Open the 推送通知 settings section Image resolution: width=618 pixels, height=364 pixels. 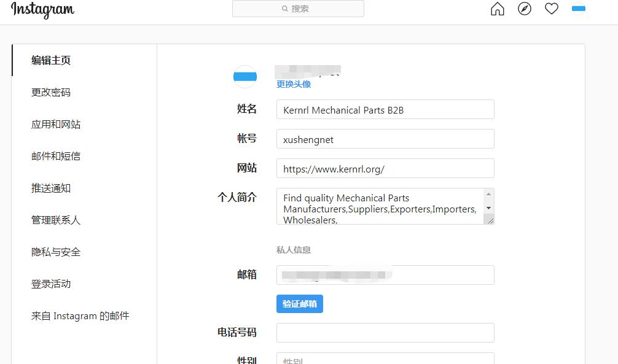(51, 188)
